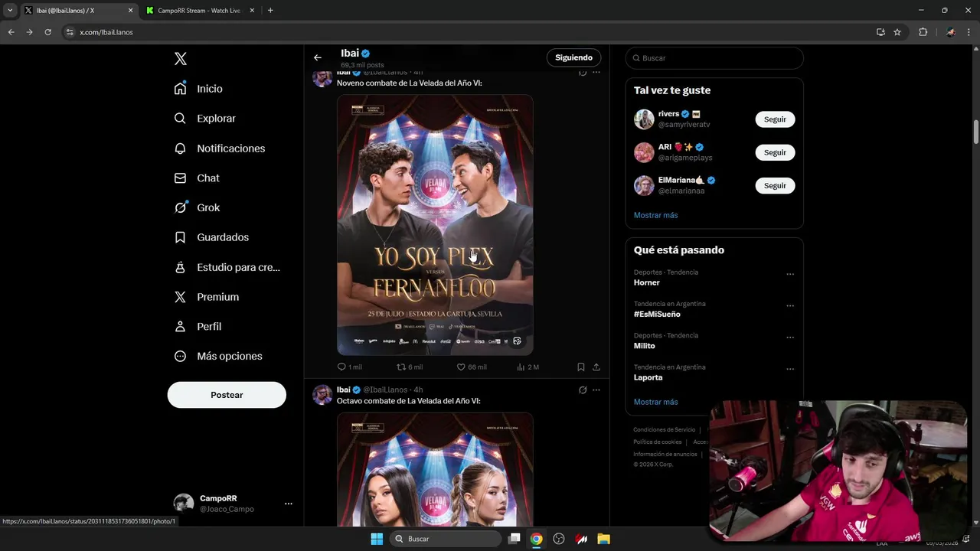
Task: Open Chat from the sidebar
Action: click(198, 178)
